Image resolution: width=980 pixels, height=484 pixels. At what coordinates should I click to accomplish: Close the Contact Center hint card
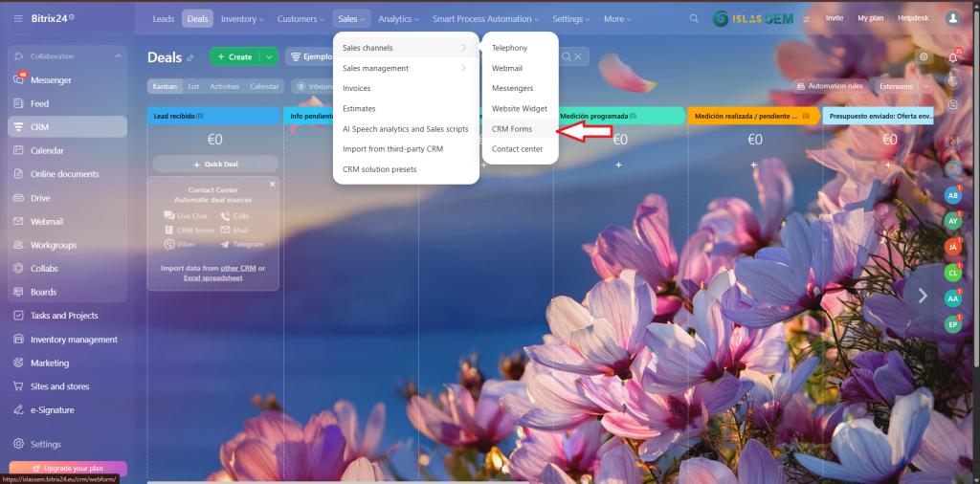272,184
